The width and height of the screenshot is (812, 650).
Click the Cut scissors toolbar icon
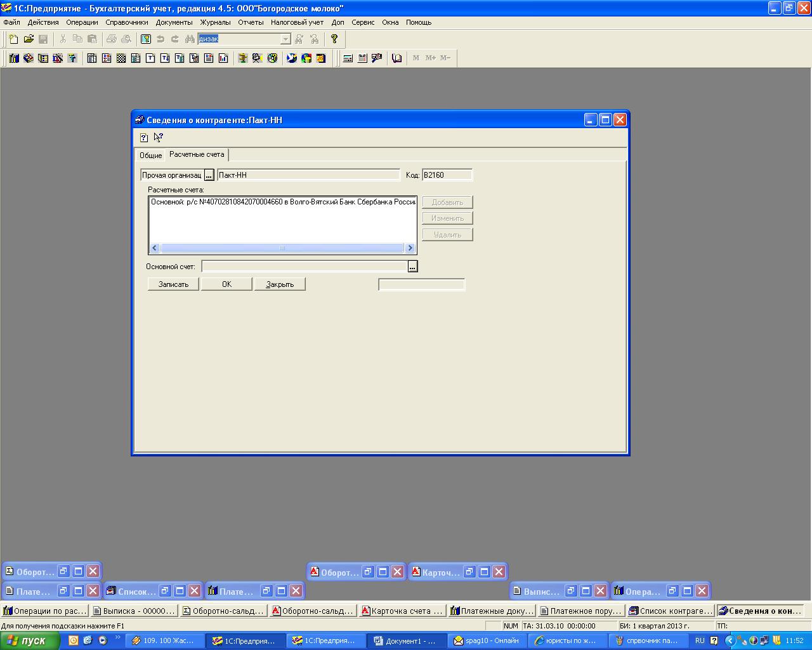[x=63, y=39]
